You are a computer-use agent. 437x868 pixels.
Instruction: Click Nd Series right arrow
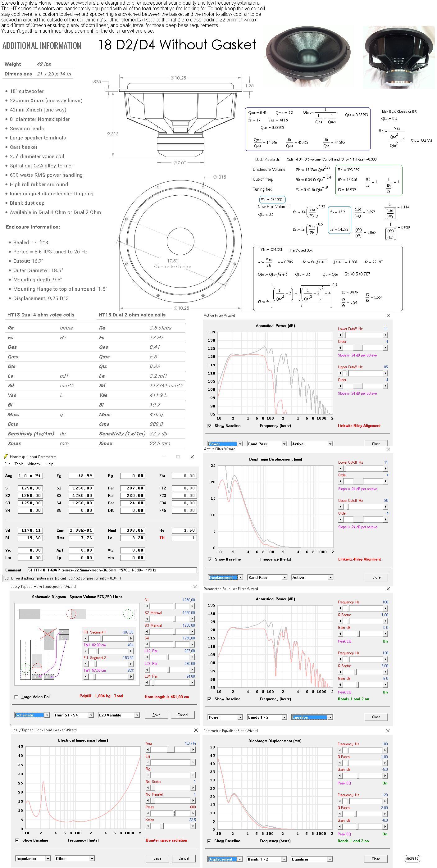click(x=193, y=788)
